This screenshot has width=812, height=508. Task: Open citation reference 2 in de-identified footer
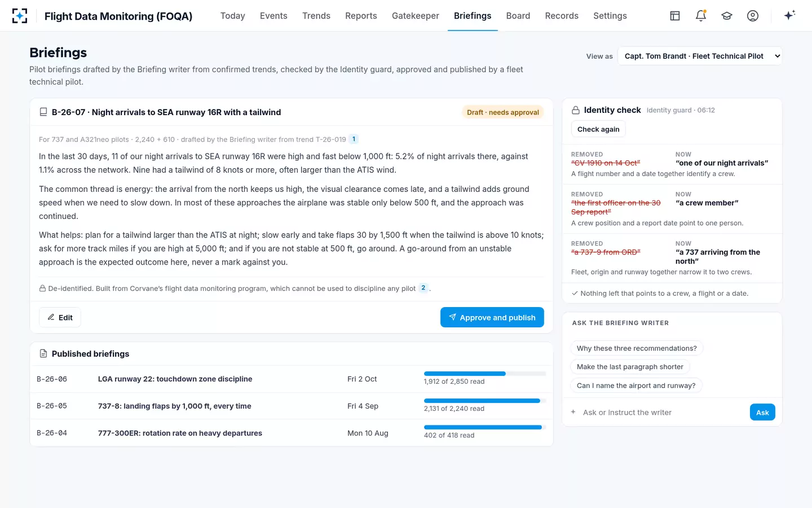click(423, 288)
